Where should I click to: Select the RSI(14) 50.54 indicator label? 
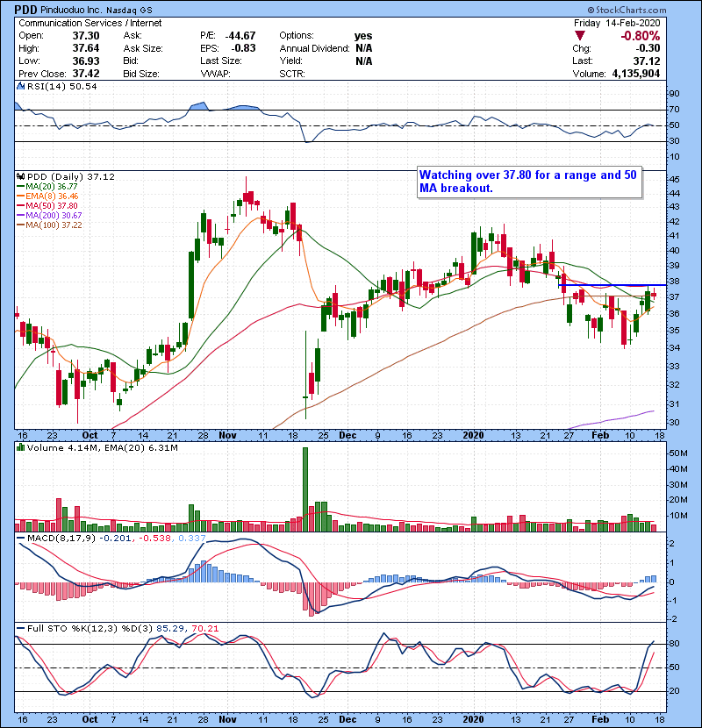(x=61, y=86)
